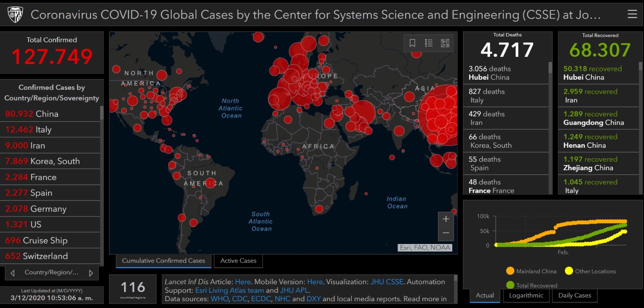Click the 66 deaths Korea, South entry
The height and width of the screenshot is (308, 644).
pos(506,141)
